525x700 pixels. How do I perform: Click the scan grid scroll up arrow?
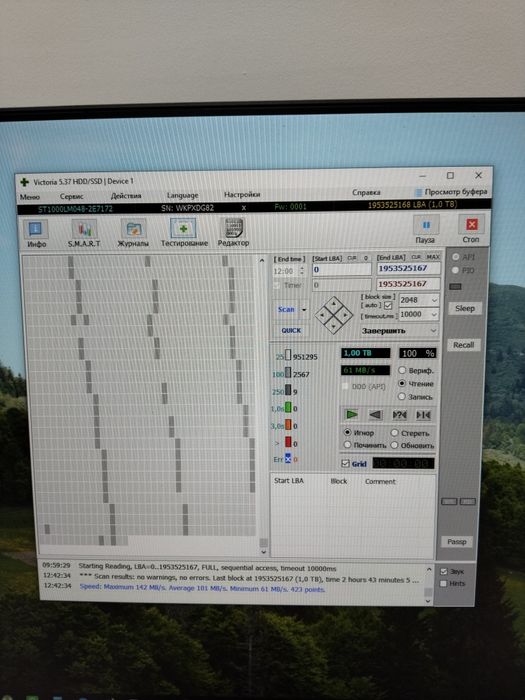click(262, 260)
